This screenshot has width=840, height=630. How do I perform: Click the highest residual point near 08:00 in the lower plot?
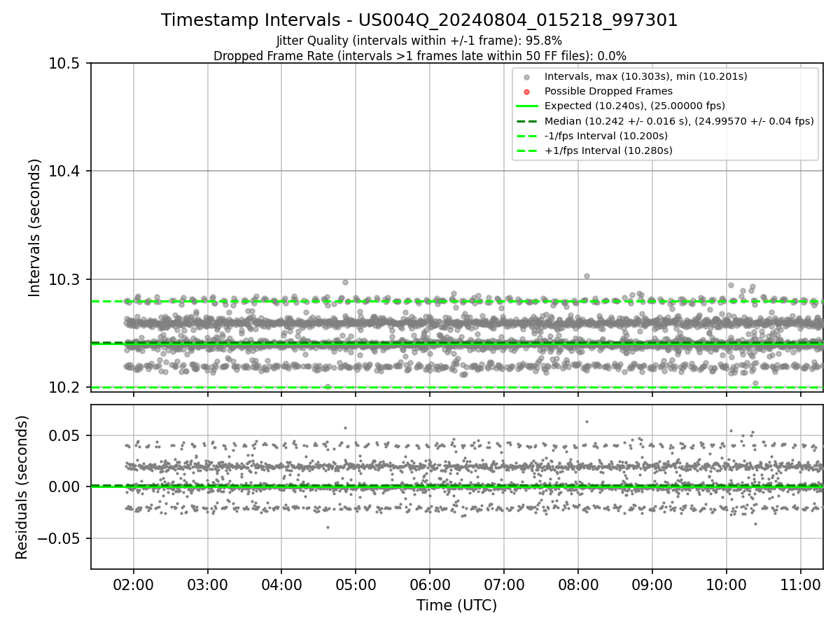point(587,421)
